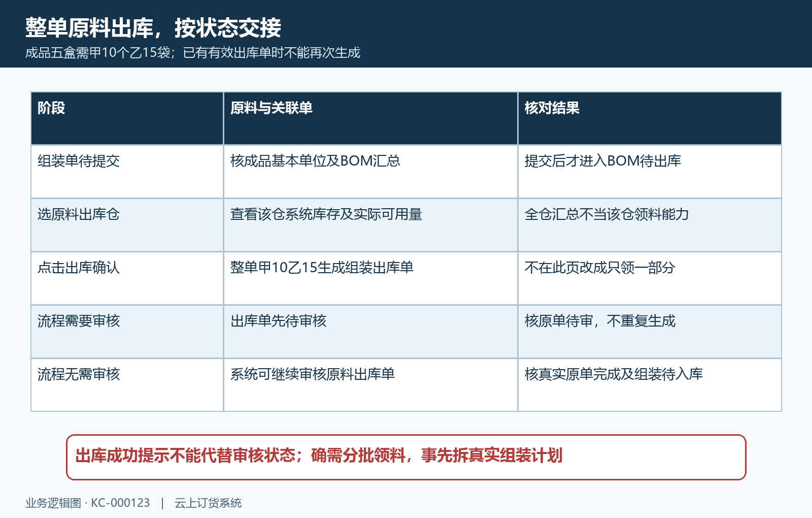Click cell 整单甲10乙15生成组装出库单

(x=370, y=278)
